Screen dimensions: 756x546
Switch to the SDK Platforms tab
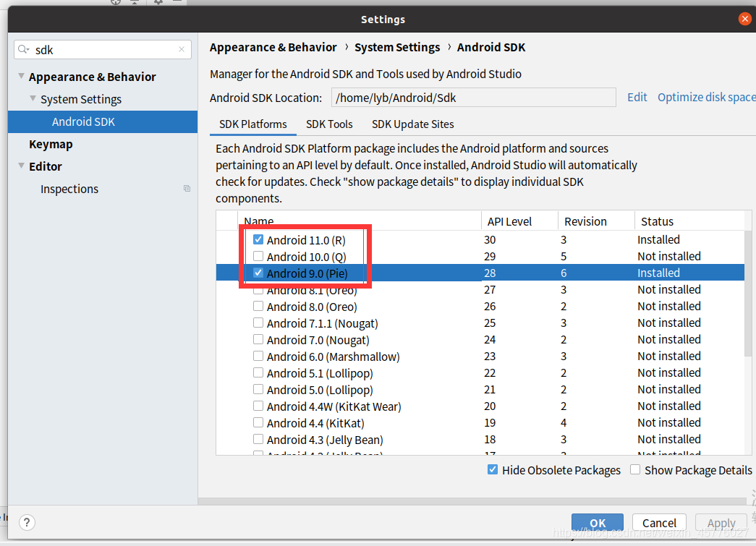(252, 124)
